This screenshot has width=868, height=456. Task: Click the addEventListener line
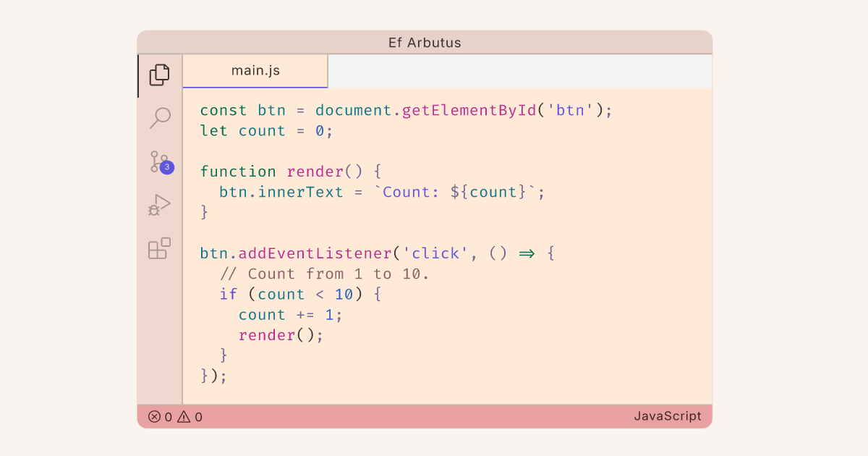click(378, 253)
